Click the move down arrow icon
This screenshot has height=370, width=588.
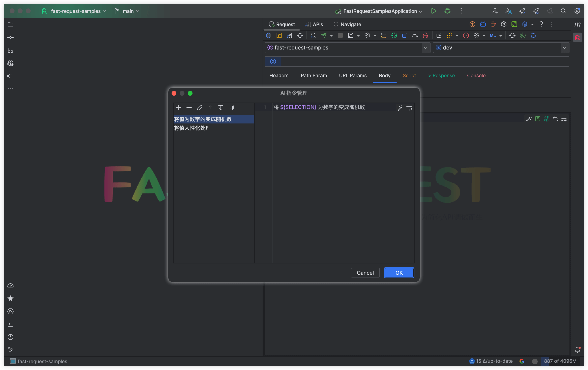(x=220, y=108)
